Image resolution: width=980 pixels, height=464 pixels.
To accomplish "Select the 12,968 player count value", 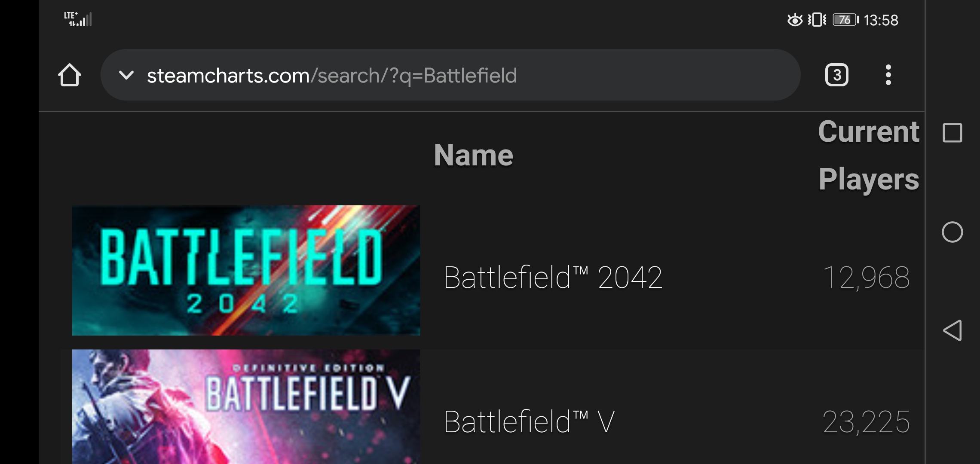I will coord(866,278).
